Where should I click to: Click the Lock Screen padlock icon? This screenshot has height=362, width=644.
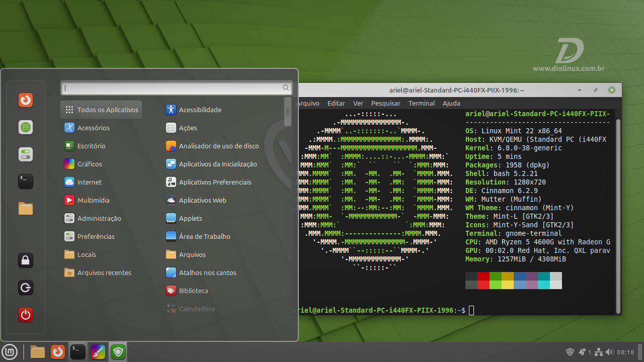pyautogui.click(x=26, y=260)
